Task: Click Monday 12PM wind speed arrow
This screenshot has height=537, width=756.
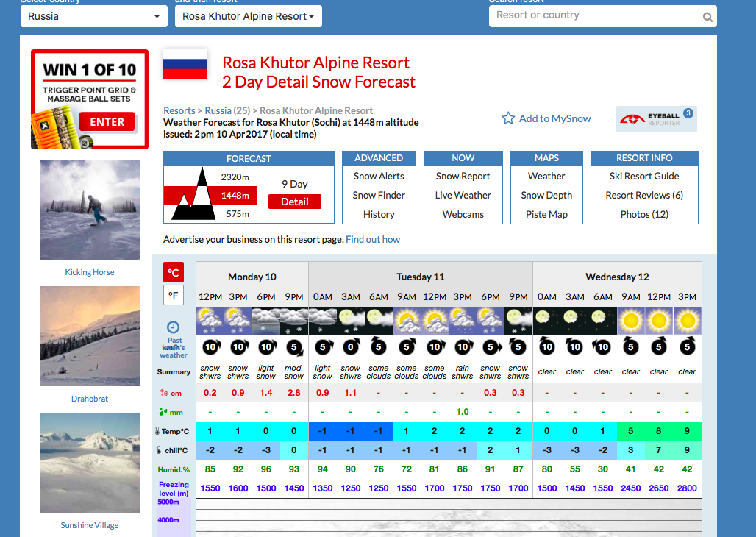Action: tap(211, 347)
